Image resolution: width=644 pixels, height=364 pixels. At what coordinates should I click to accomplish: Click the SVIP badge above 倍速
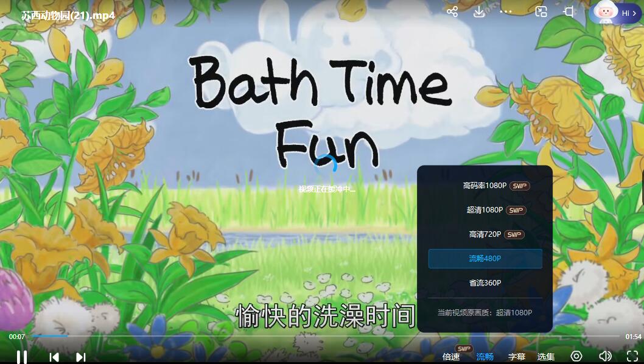point(464,348)
